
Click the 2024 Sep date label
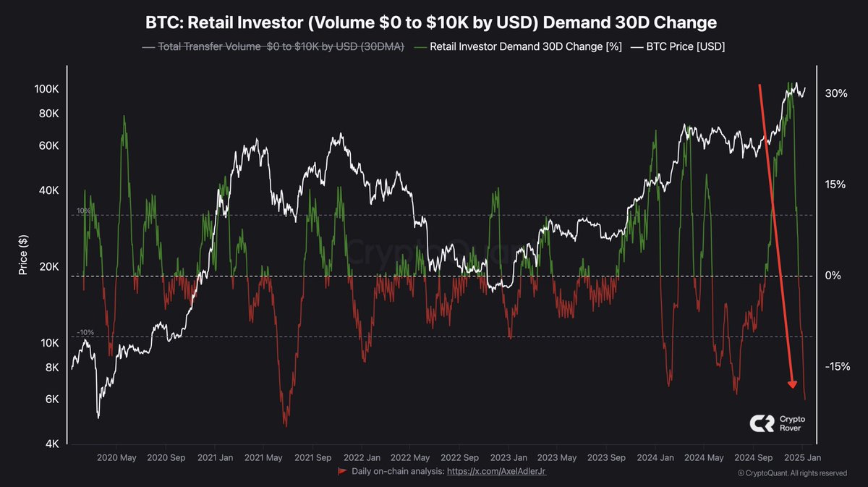(754, 458)
